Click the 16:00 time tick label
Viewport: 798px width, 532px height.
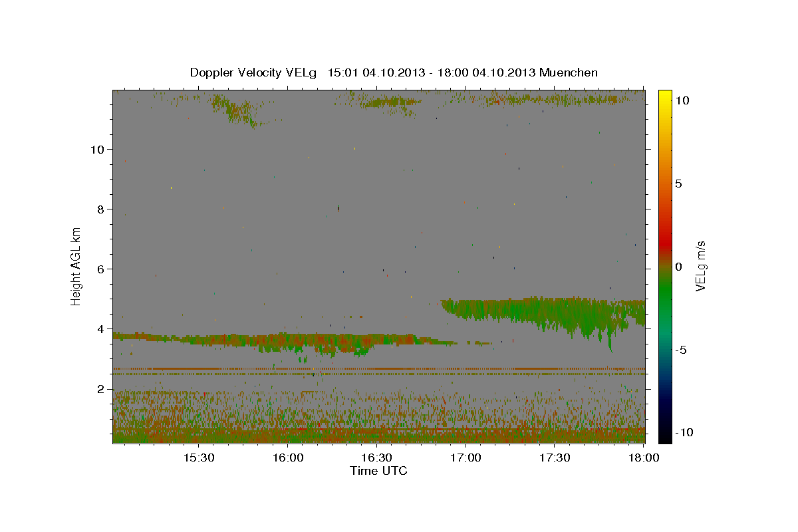point(288,458)
